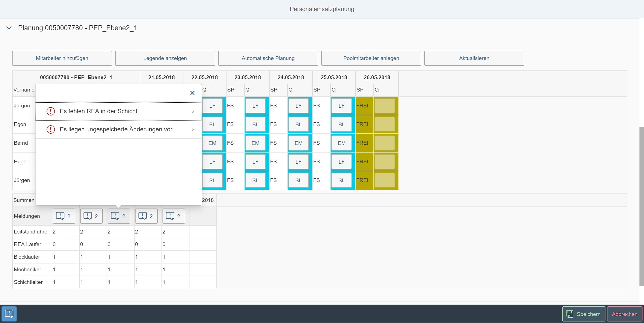Click the vertical scrollbar on right
Screen dimensions: 644x323
(x=641, y=206)
